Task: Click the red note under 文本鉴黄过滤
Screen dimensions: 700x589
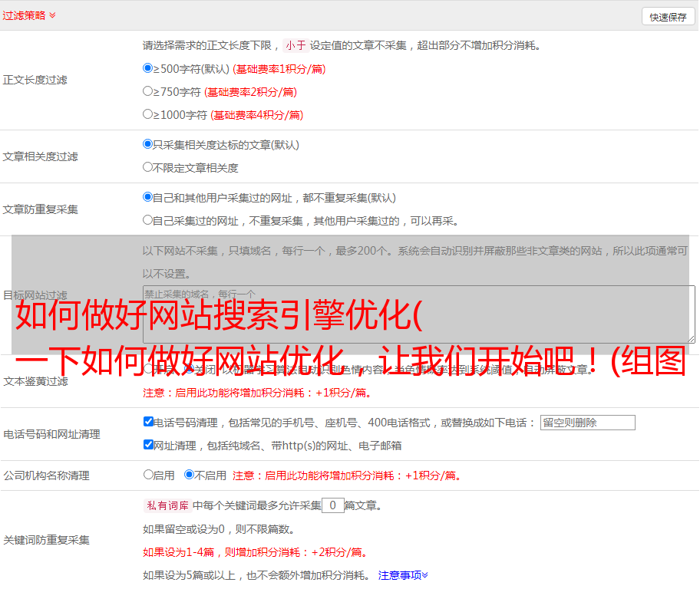Action: 257,393
